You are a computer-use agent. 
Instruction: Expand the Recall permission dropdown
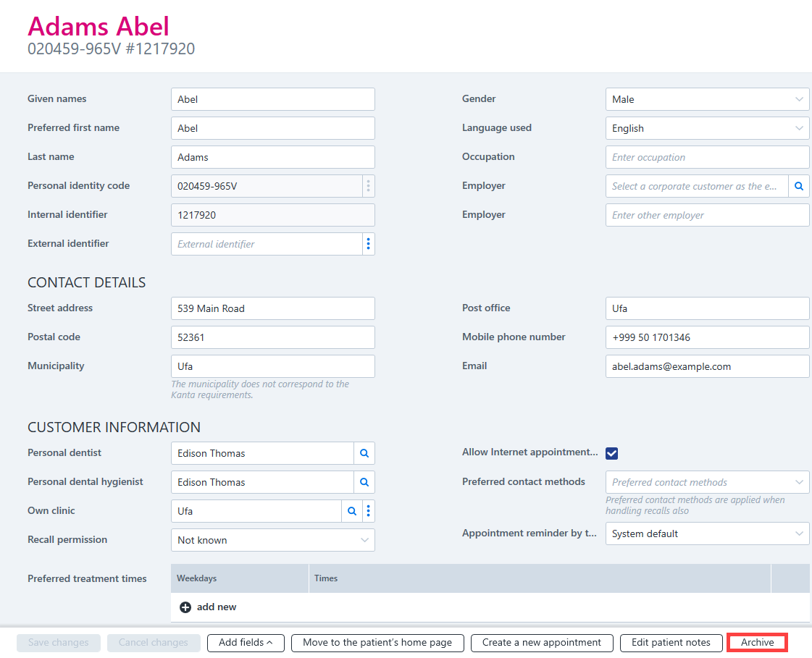[x=273, y=540]
